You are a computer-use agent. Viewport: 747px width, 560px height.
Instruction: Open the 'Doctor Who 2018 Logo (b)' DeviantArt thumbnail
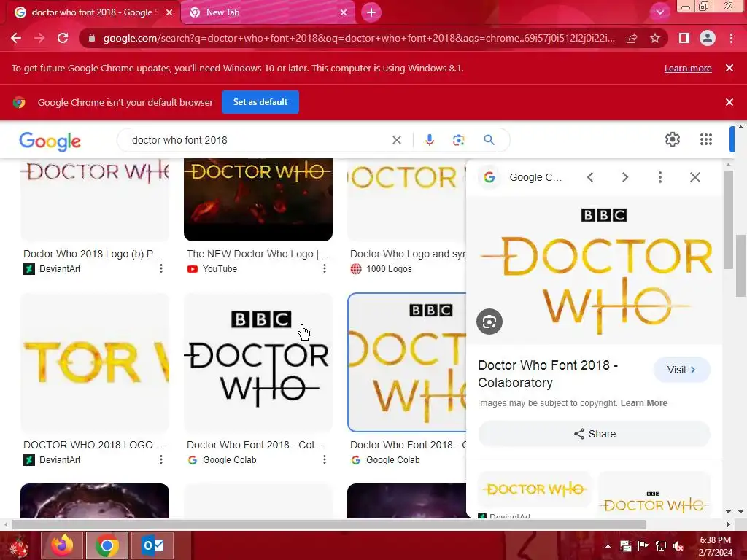coord(95,200)
